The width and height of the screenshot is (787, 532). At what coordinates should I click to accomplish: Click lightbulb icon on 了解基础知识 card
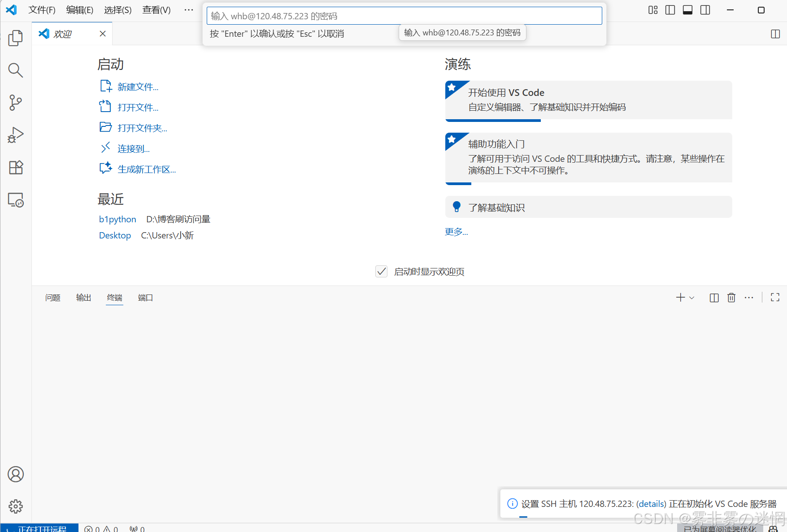tap(457, 207)
